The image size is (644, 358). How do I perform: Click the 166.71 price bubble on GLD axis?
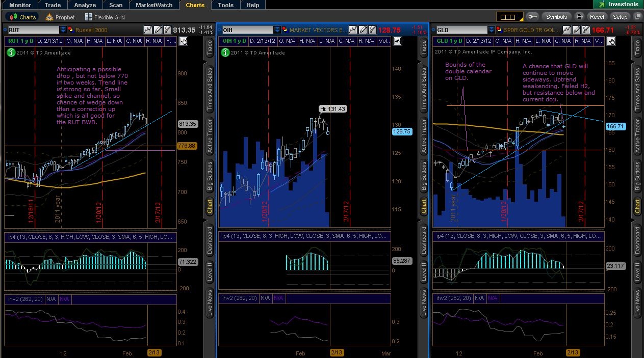616,126
